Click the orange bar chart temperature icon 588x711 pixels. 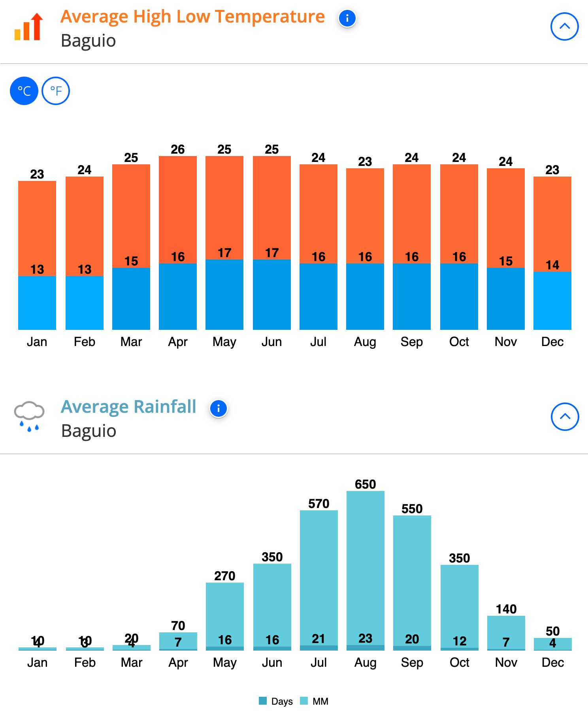pos(29,26)
